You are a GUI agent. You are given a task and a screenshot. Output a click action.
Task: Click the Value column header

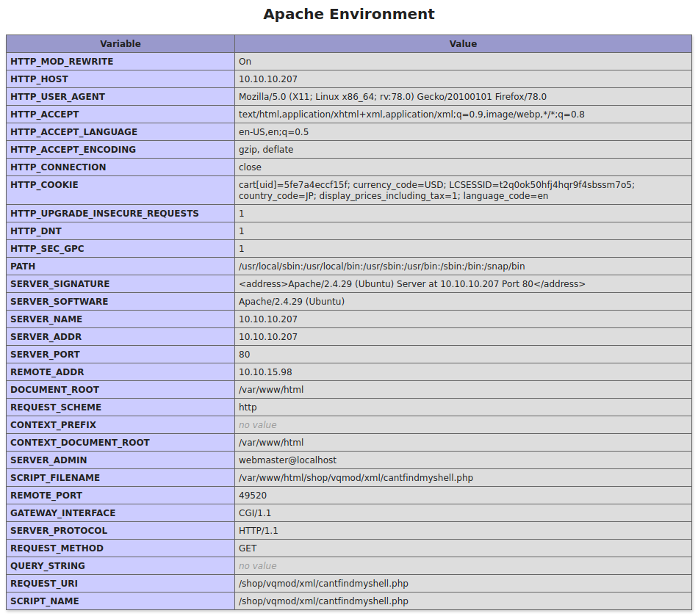463,44
